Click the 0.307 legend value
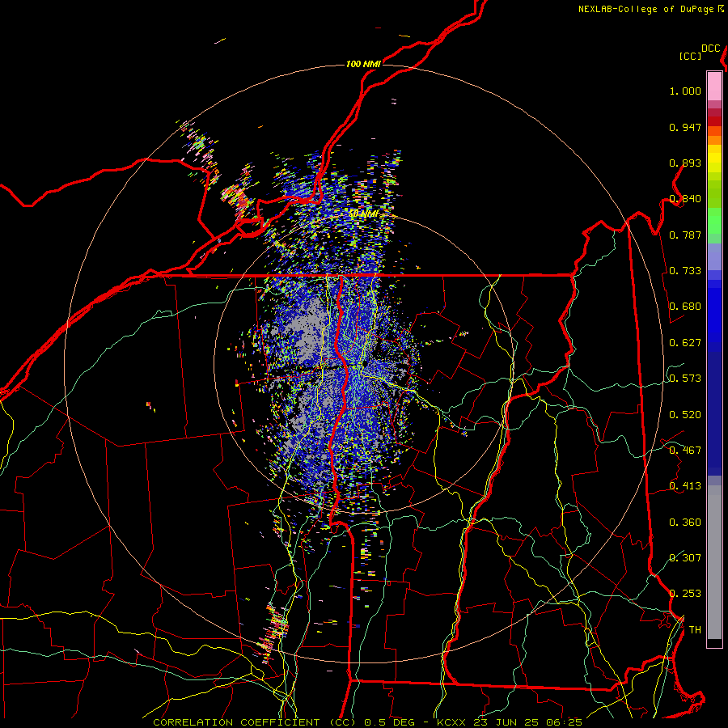The height and width of the screenshot is (728, 728). coord(685,558)
